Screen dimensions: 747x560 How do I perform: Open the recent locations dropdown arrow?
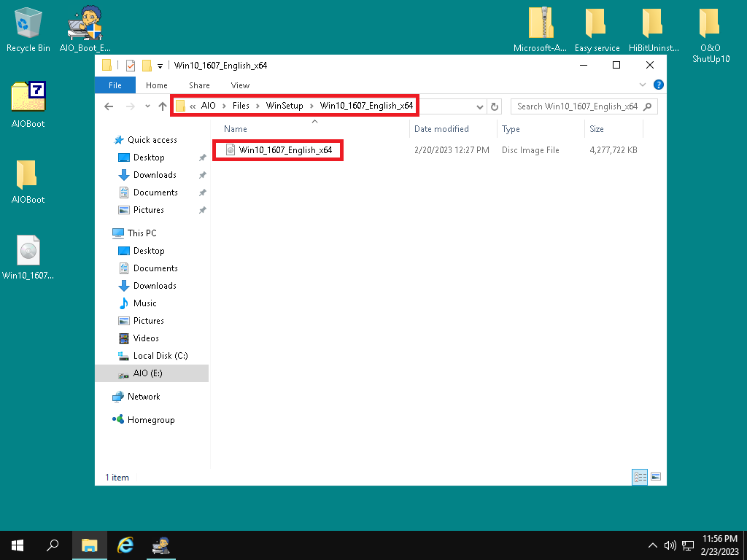tap(147, 106)
